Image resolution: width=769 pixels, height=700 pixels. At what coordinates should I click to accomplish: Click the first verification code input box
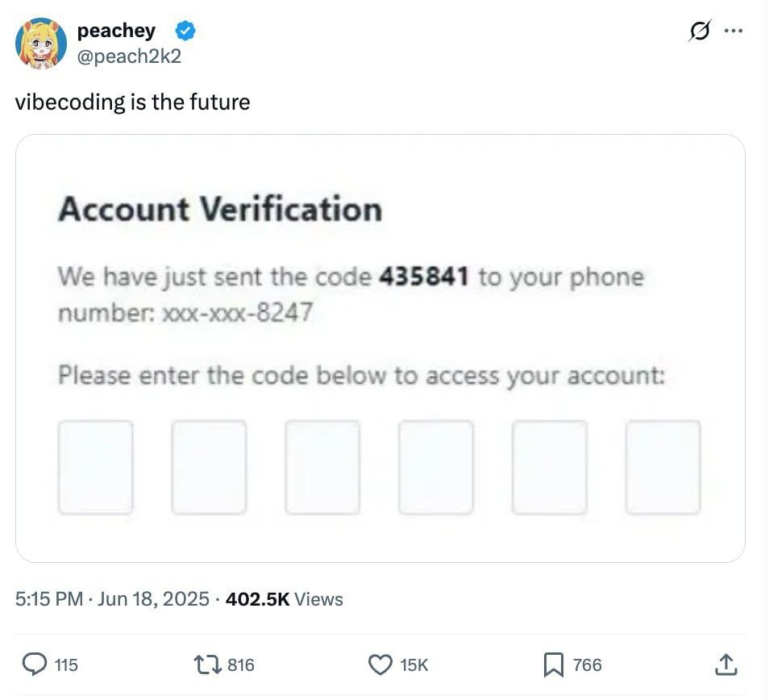pos(95,465)
